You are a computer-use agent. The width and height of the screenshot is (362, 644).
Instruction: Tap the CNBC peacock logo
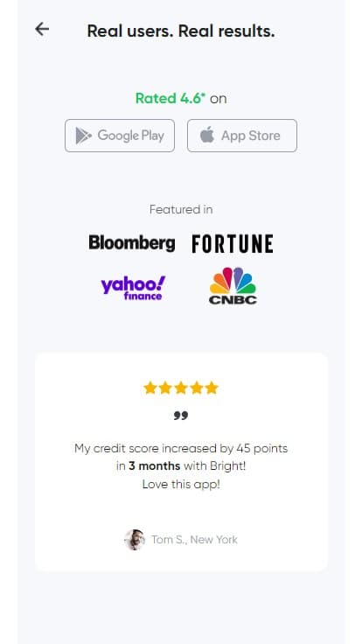[x=233, y=286]
